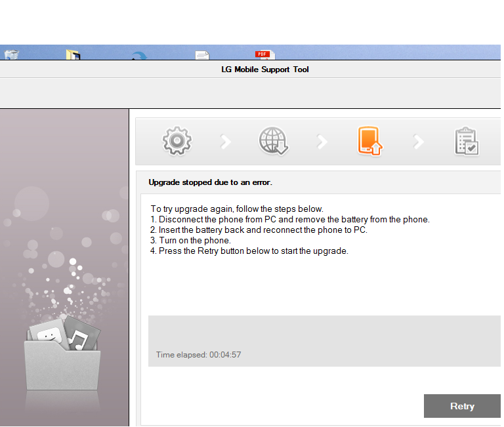Click the 'Time elapsed: 00:04:57' text
Screen dimensions: 504x427
click(x=198, y=355)
